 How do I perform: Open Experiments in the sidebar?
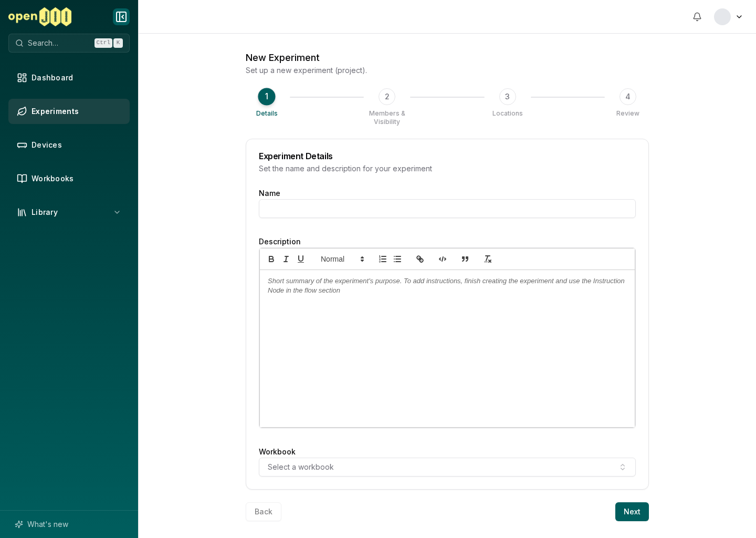coord(69,111)
